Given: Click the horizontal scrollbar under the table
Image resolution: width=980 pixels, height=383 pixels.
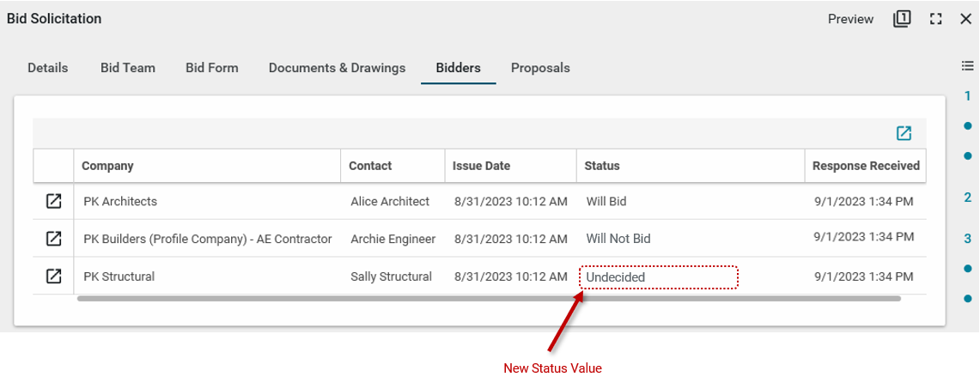Looking at the screenshot, I should coord(488,299).
